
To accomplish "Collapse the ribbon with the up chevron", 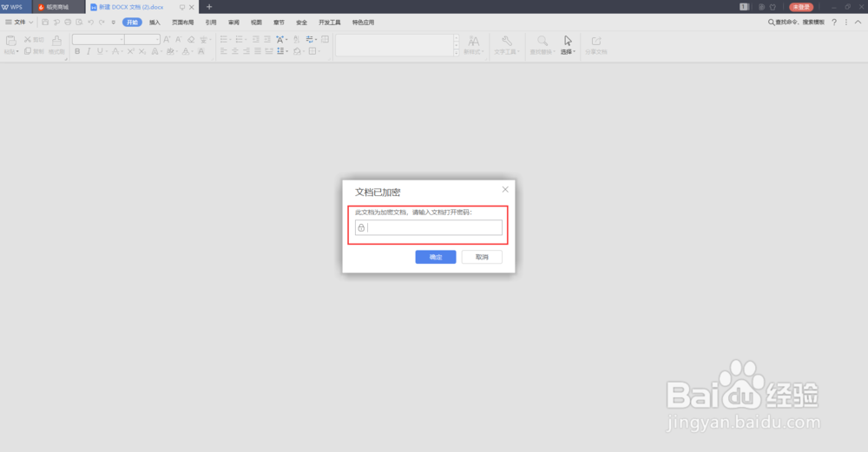I will pyautogui.click(x=858, y=23).
